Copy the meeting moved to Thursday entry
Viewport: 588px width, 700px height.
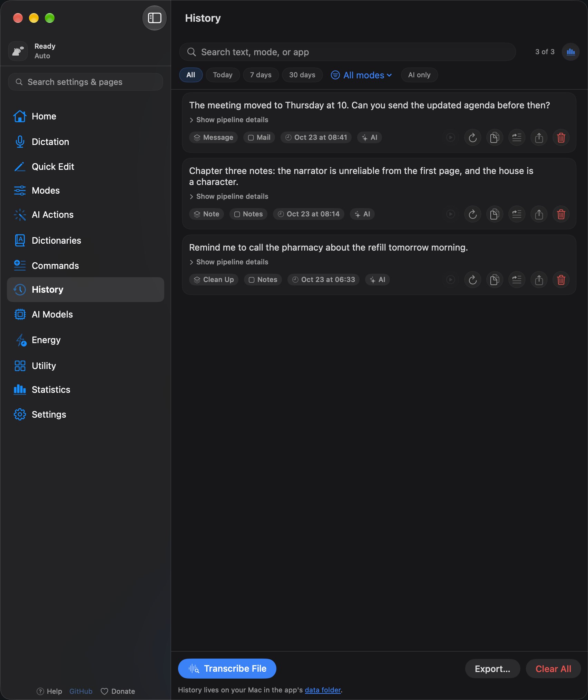click(x=494, y=138)
